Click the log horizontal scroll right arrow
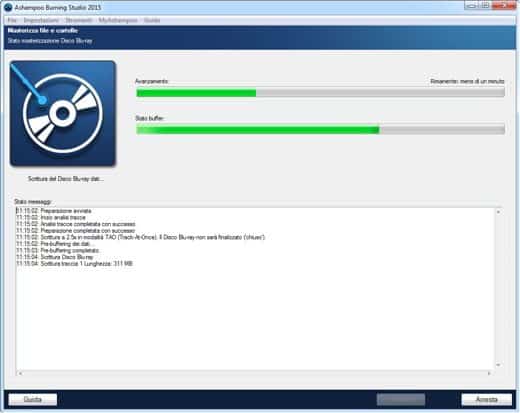The width and height of the screenshot is (520, 413). pos(489,373)
